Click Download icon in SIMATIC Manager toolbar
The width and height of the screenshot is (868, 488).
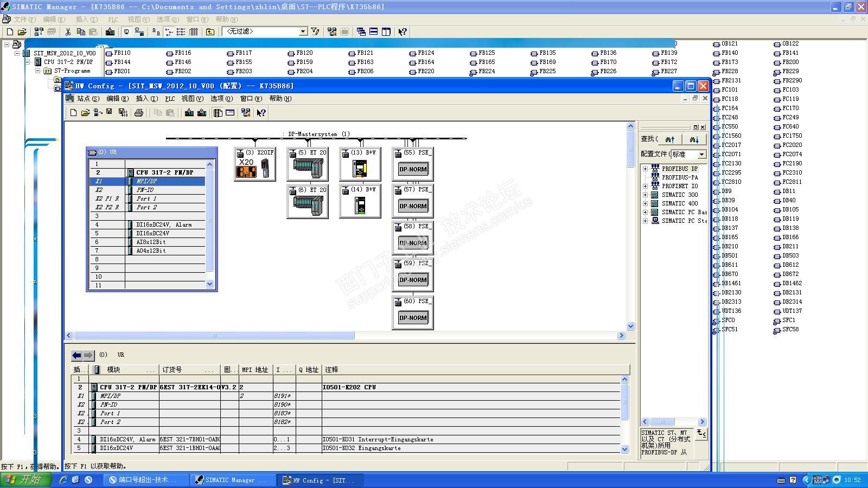[110, 32]
